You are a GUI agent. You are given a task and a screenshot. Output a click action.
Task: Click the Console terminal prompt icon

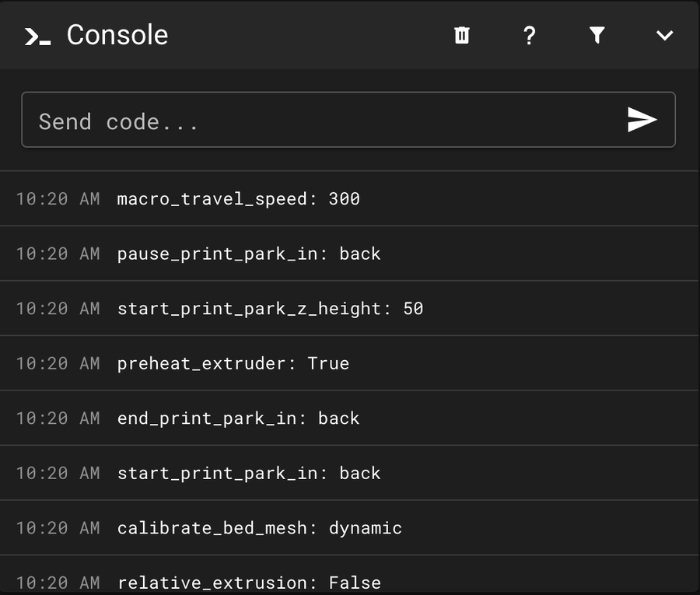37,36
